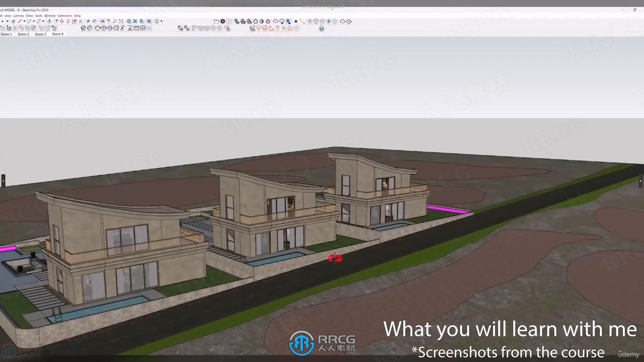Click the red orbit cursor on the road

335,258
